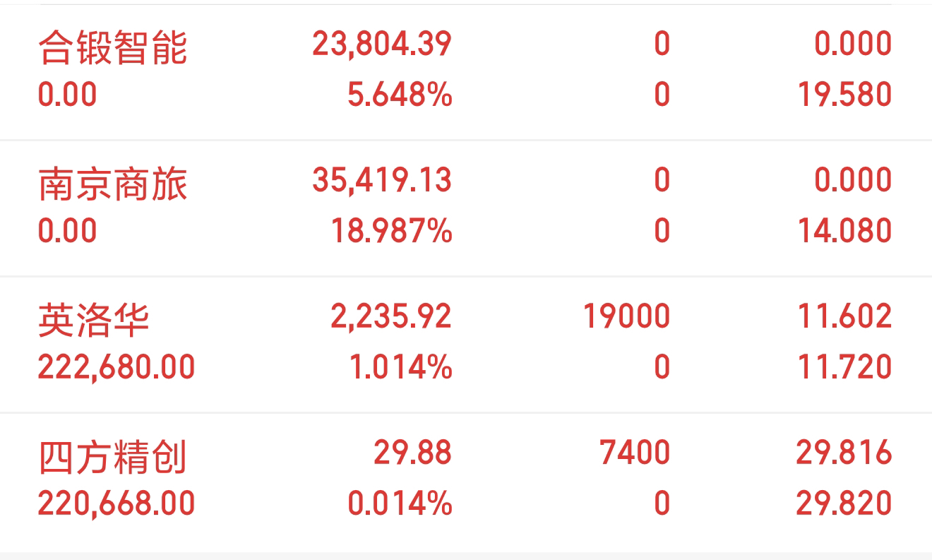The image size is (932, 560).
Task: Tap the 14.080 current price
Action: coord(844,231)
